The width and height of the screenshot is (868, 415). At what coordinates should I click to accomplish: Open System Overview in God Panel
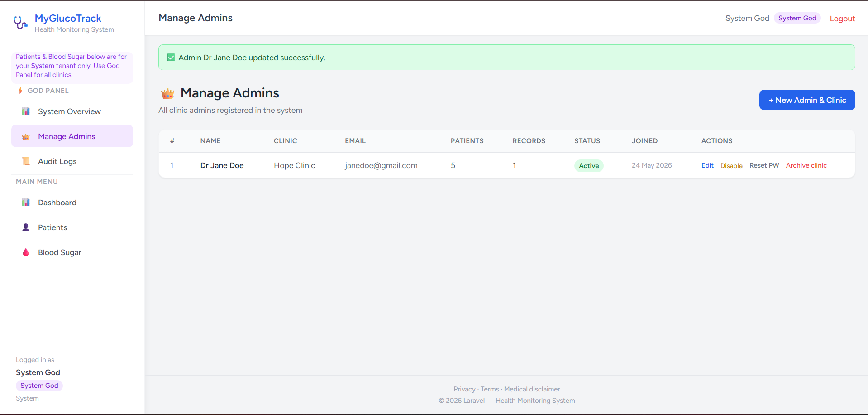tap(72, 111)
